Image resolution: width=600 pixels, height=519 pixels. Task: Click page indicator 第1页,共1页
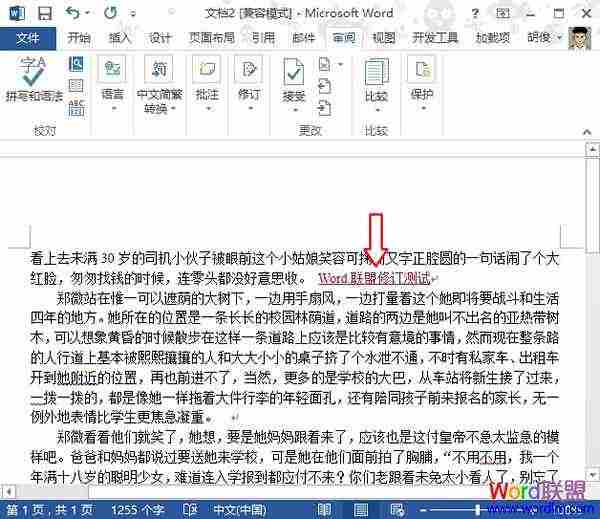click(x=50, y=510)
